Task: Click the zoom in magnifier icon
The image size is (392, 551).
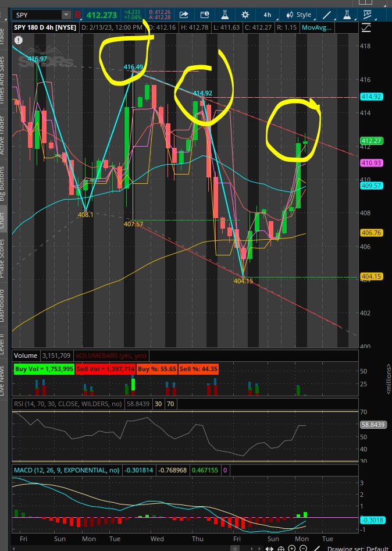Action: [292, 548]
